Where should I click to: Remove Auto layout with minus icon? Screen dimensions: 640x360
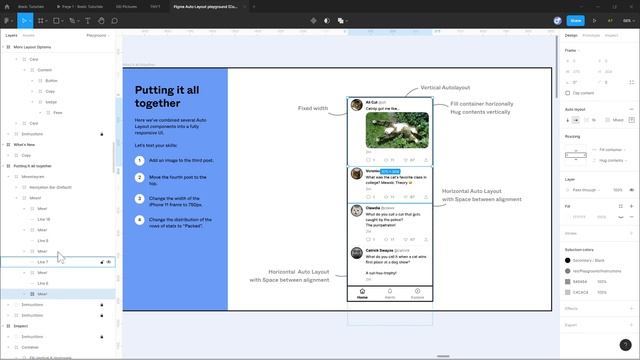pos(631,109)
